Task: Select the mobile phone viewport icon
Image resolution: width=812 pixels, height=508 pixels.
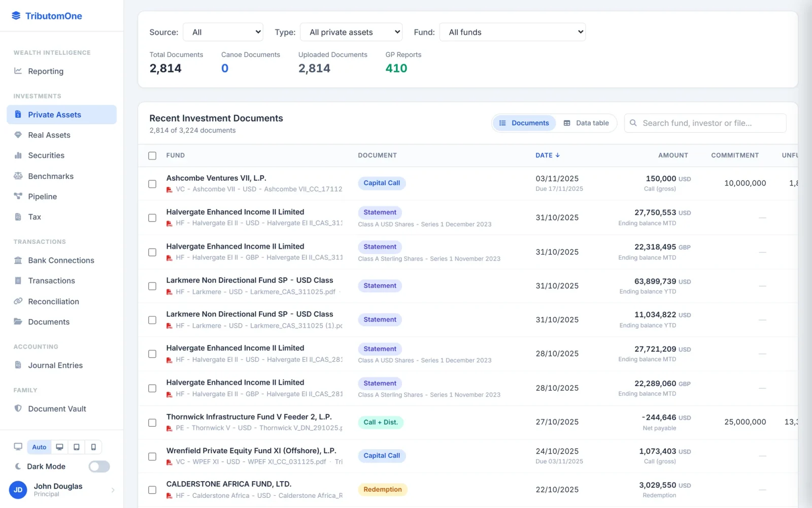Action: [93, 447]
